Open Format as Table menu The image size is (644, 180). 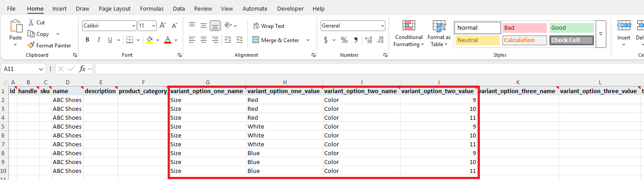439,34
